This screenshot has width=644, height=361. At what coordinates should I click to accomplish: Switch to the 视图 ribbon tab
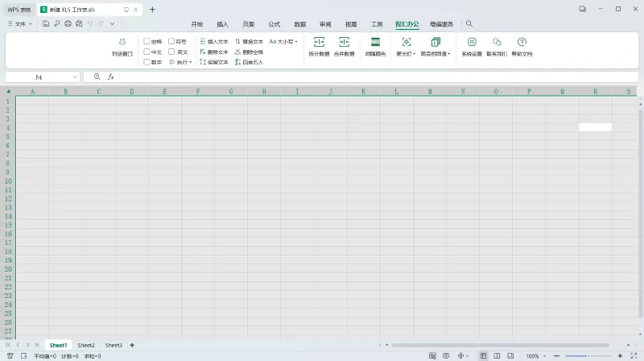pyautogui.click(x=351, y=24)
